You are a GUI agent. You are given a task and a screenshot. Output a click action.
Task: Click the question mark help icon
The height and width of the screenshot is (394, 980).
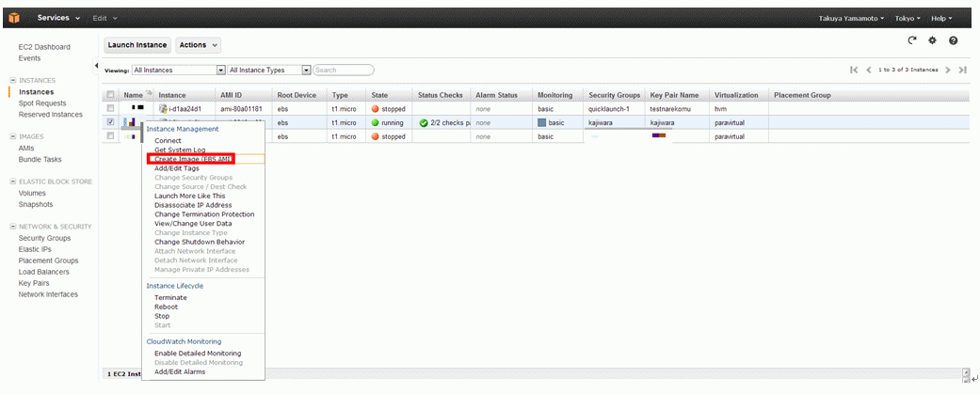pos(953,40)
